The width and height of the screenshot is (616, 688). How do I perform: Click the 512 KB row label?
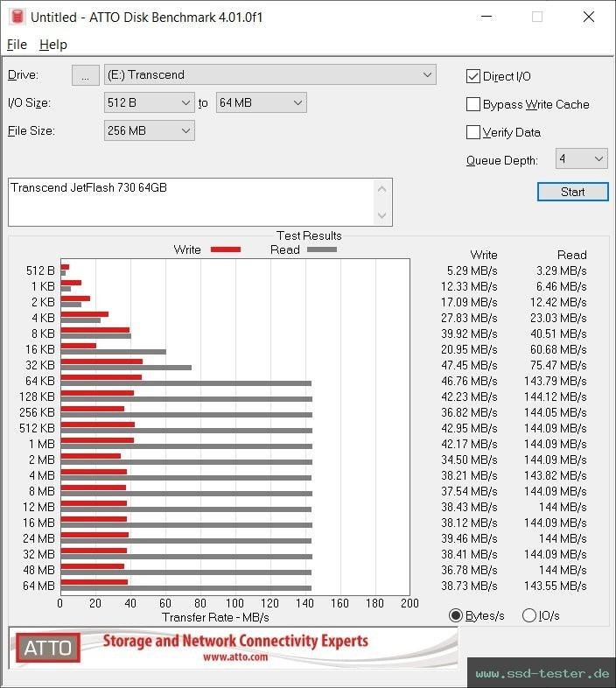pyautogui.click(x=37, y=428)
